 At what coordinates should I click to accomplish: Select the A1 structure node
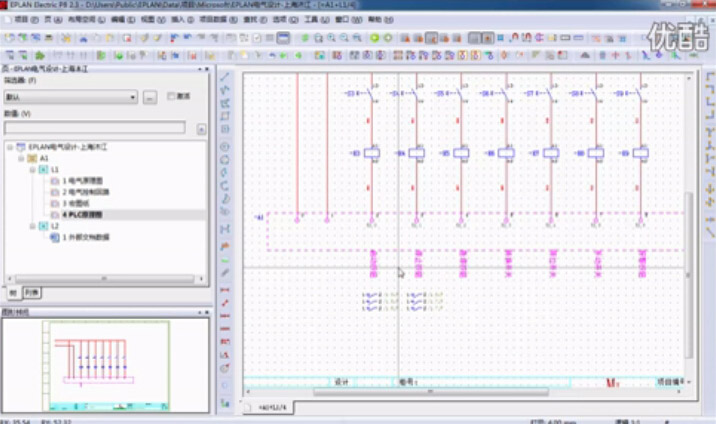[43, 158]
